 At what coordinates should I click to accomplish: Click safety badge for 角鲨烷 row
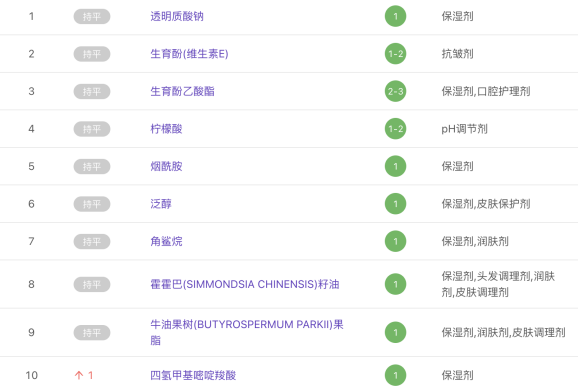pyautogui.click(x=396, y=241)
